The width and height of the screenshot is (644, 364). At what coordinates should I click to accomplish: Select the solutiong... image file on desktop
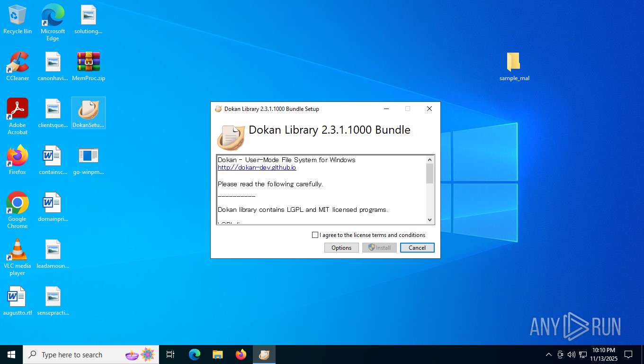[x=88, y=20]
